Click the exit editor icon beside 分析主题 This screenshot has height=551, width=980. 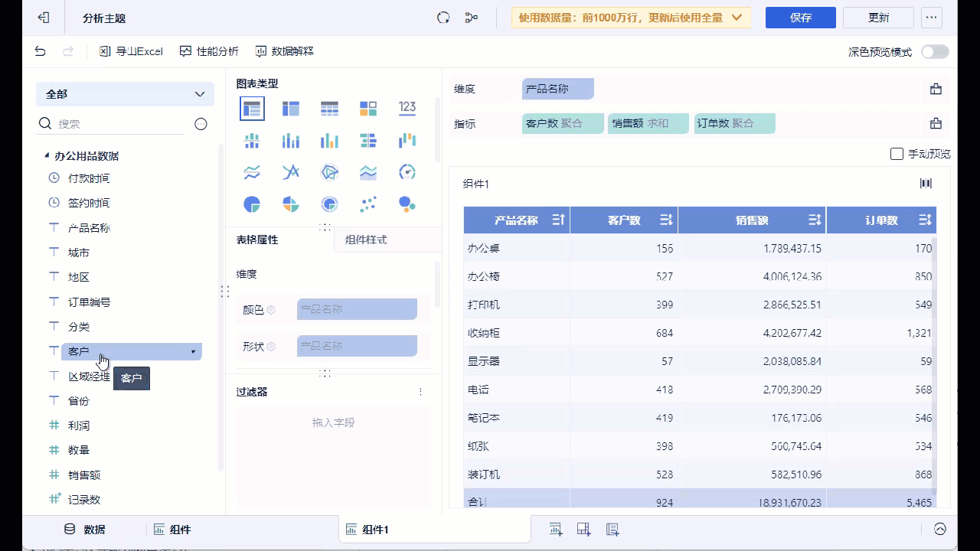(44, 18)
